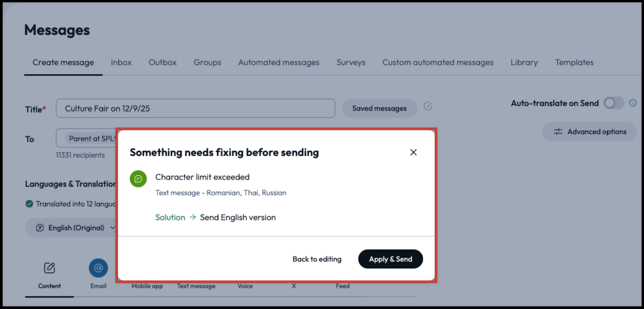Click the green translated status checkmark
This screenshot has height=309, width=644.
click(29, 204)
